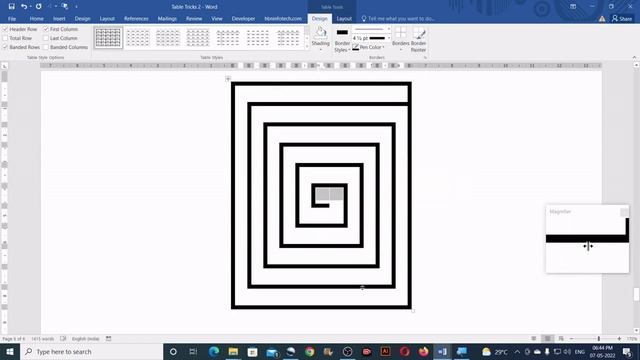Viewport: 640px width, 360px height.
Task: Click the word count in status bar
Action: [42, 339]
